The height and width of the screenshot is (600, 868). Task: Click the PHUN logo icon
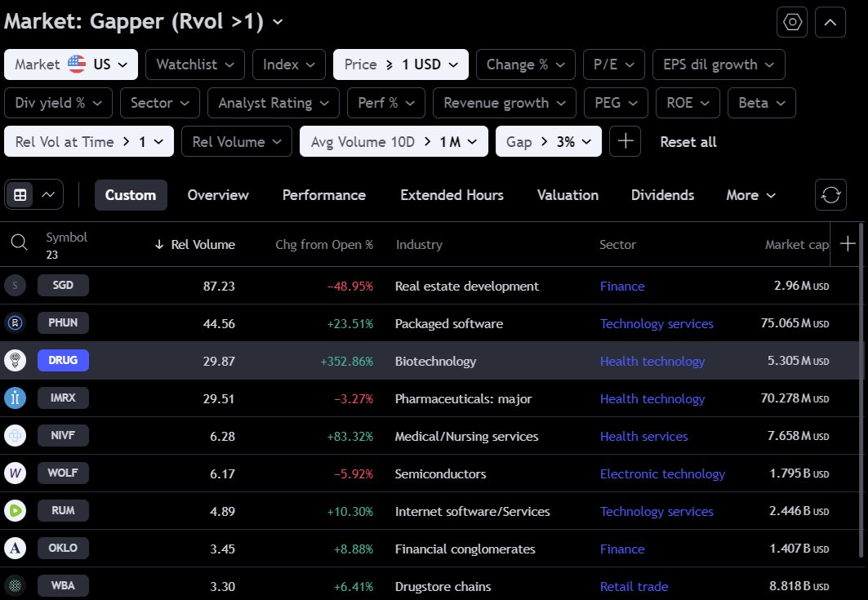coord(15,322)
